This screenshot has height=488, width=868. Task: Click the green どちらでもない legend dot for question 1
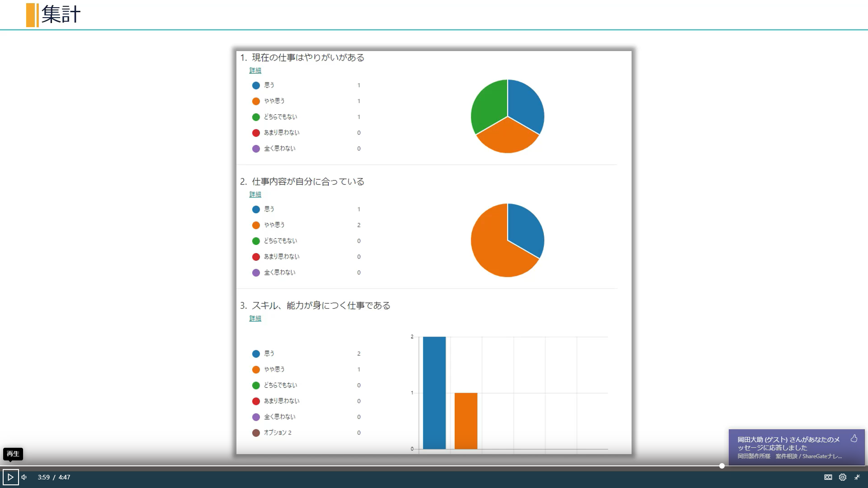256,117
